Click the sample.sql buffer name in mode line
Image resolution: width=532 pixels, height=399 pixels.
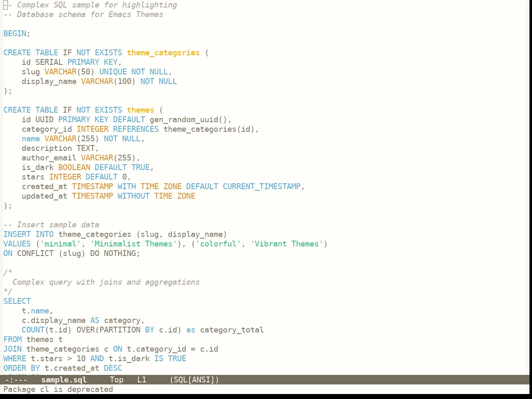pos(64,379)
